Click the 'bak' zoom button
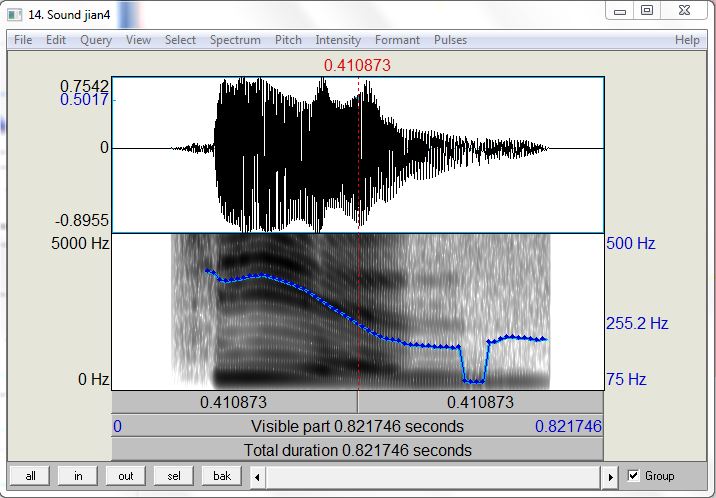 [222, 476]
